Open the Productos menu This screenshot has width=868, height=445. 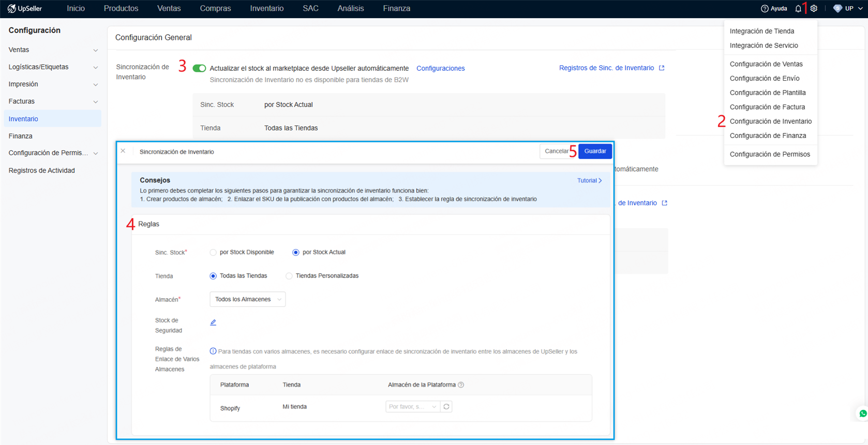pos(121,8)
